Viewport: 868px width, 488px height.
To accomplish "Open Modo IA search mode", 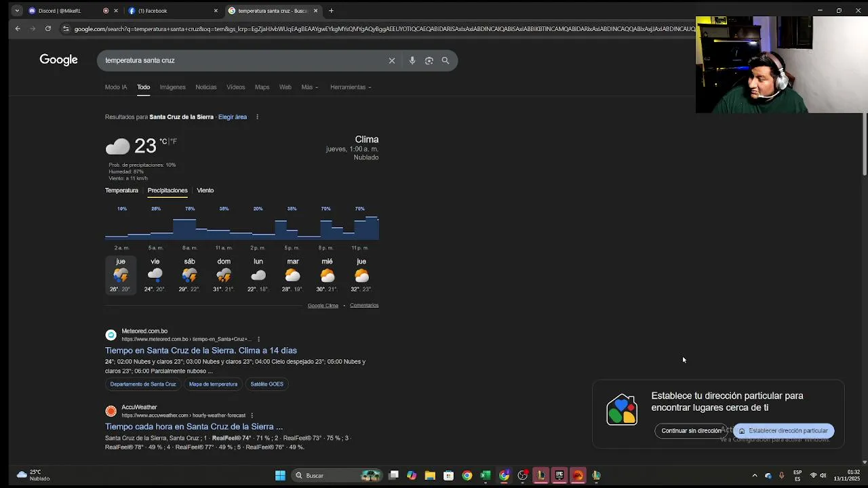I will point(116,87).
